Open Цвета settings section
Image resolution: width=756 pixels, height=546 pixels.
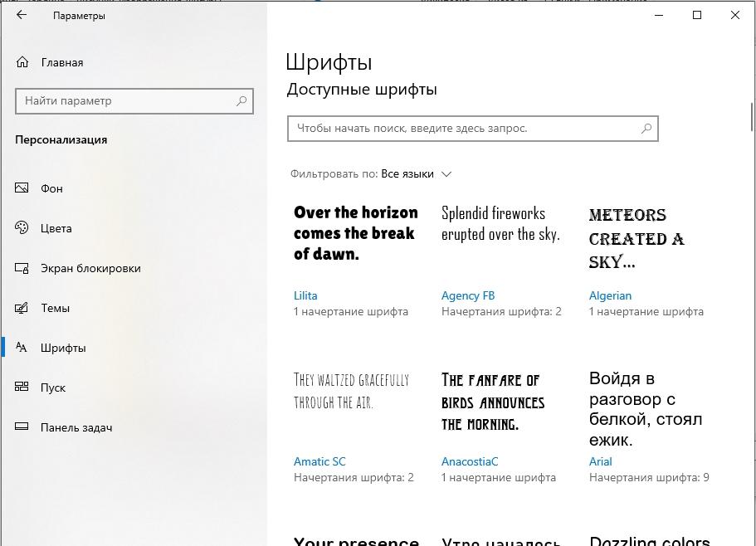56,228
